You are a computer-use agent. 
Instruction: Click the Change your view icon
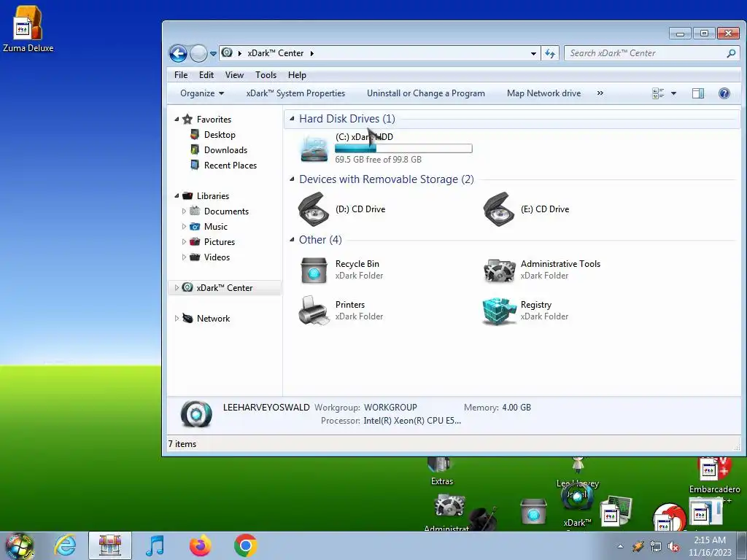[x=658, y=93]
